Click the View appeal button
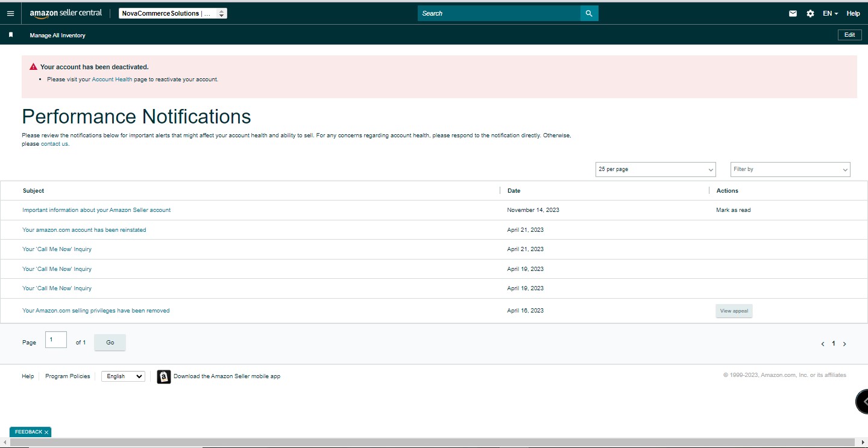This screenshot has height=448, width=868. (734, 311)
